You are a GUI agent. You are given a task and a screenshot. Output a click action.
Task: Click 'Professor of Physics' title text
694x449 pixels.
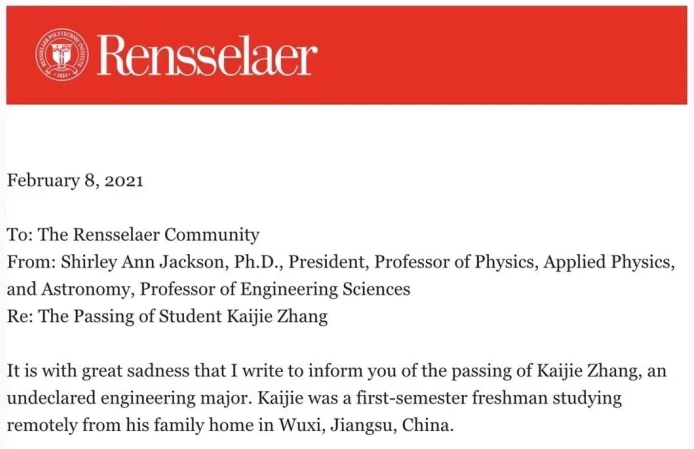pyautogui.click(x=456, y=262)
